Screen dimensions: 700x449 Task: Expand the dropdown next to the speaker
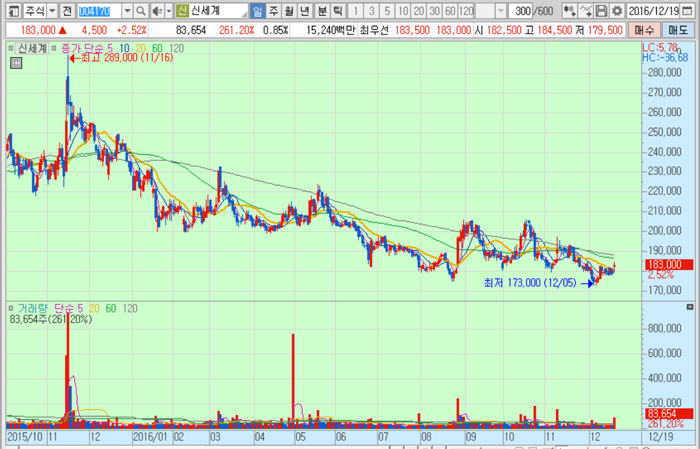click(169, 11)
